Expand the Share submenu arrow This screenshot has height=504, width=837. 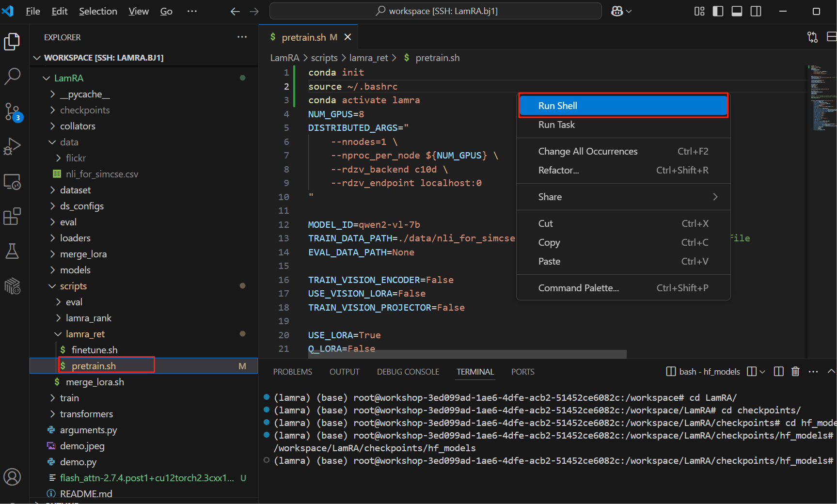click(715, 197)
